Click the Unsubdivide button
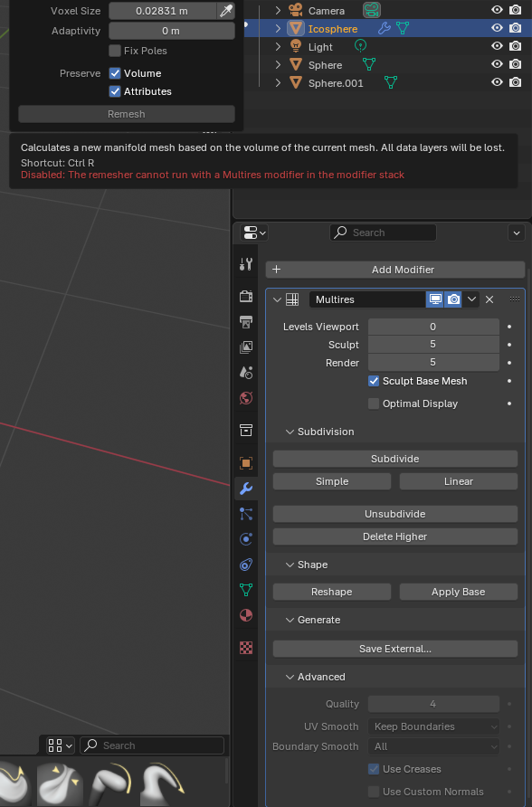 coord(395,514)
